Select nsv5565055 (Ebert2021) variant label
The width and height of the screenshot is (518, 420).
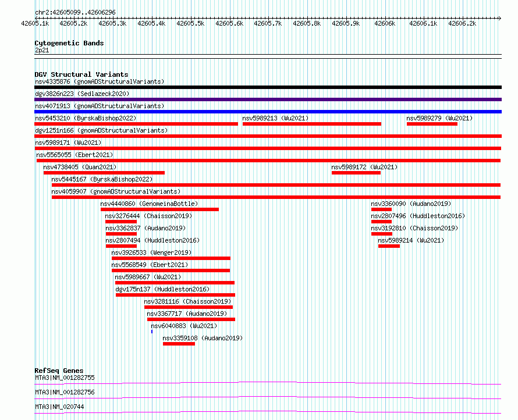(74, 155)
